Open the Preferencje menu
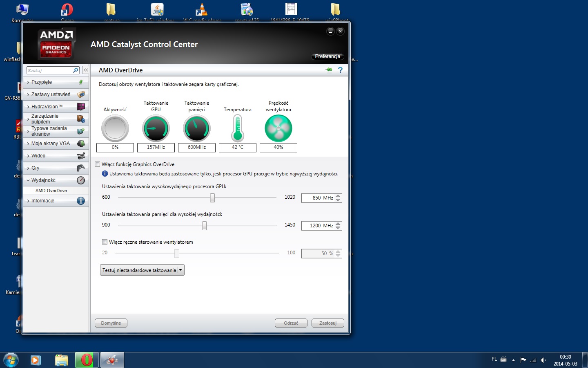The image size is (588, 368). click(327, 56)
